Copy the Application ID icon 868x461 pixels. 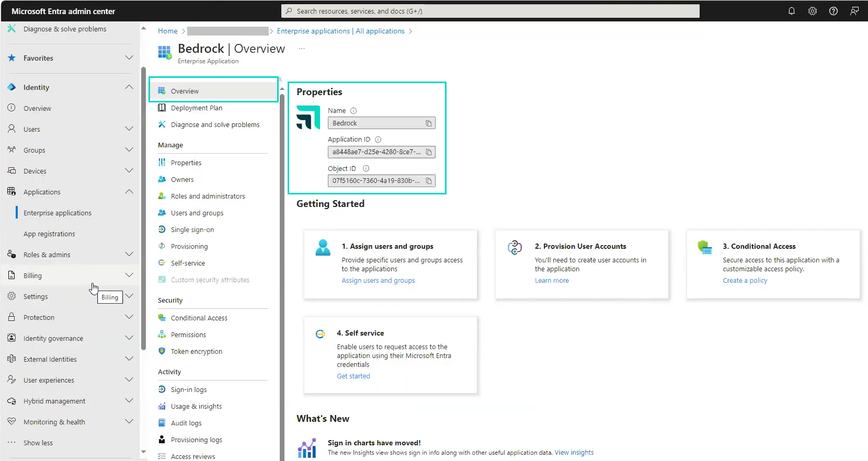click(429, 152)
